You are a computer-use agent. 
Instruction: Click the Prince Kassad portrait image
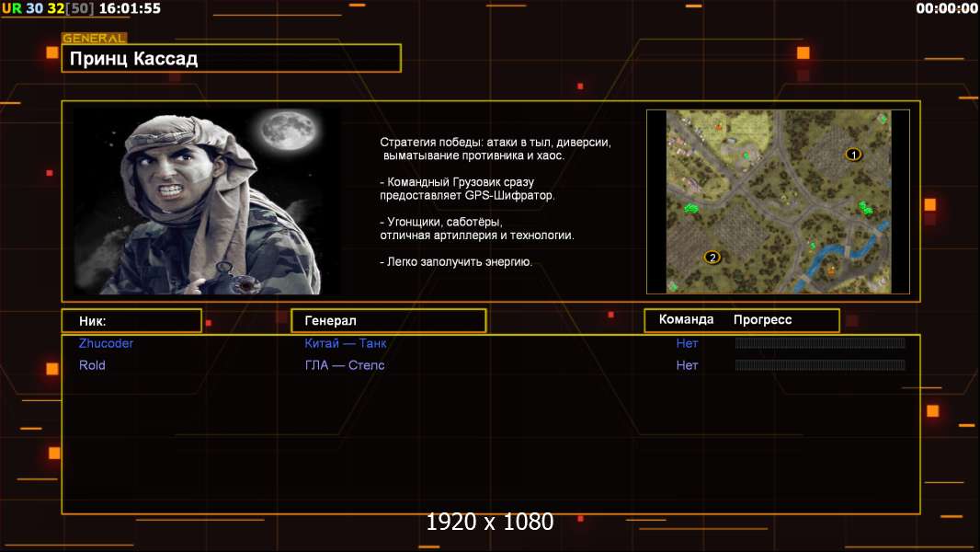click(206, 201)
